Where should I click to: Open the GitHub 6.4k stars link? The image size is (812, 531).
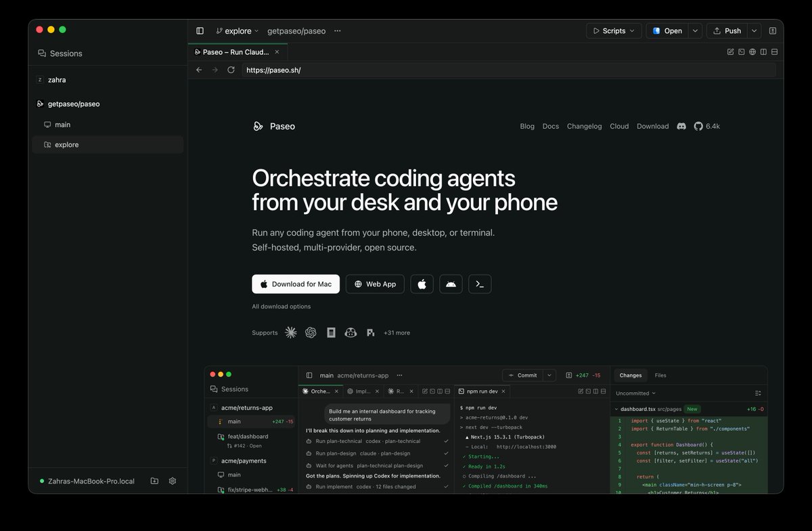click(707, 126)
